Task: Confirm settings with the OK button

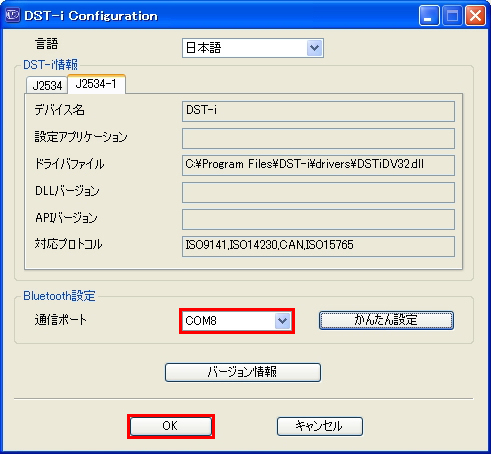Action: [171, 426]
